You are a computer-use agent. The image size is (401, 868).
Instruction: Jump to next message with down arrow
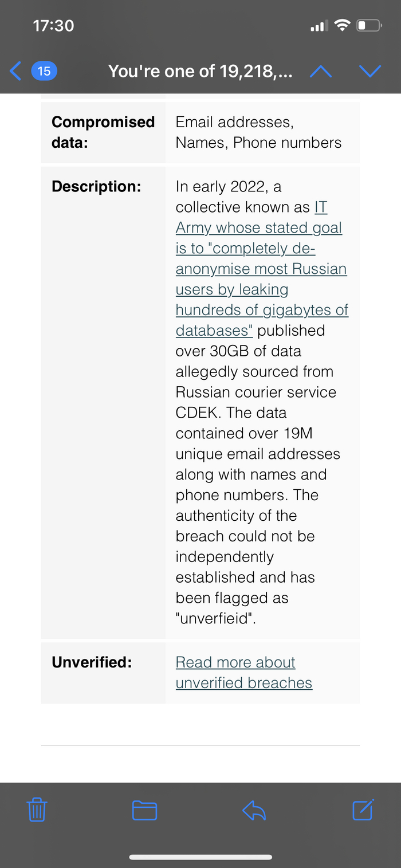369,71
